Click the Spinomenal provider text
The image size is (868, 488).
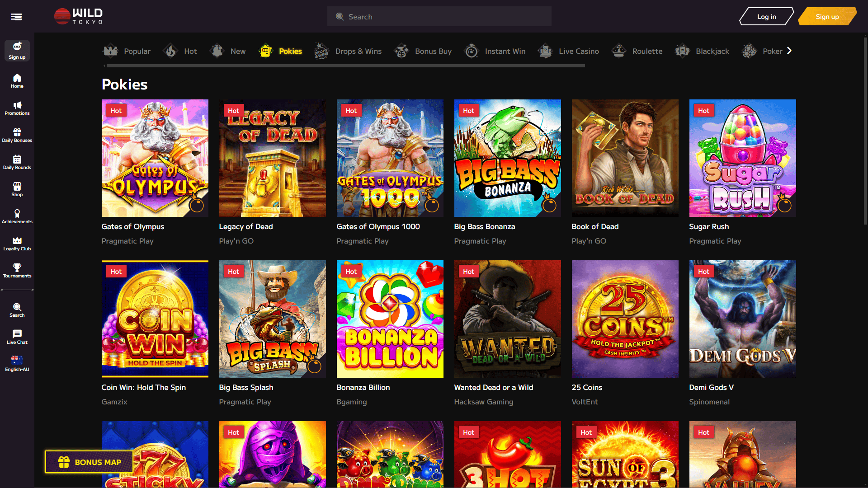[709, 402]
